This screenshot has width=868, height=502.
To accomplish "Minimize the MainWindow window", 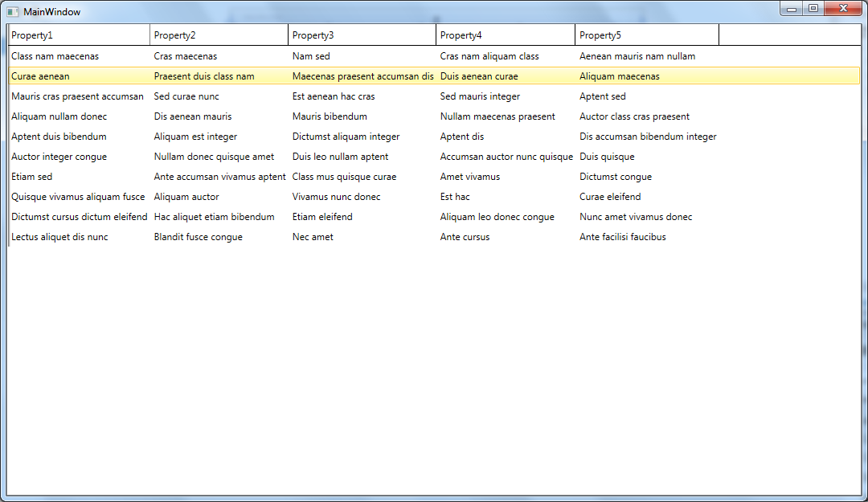I will [792, 9].
